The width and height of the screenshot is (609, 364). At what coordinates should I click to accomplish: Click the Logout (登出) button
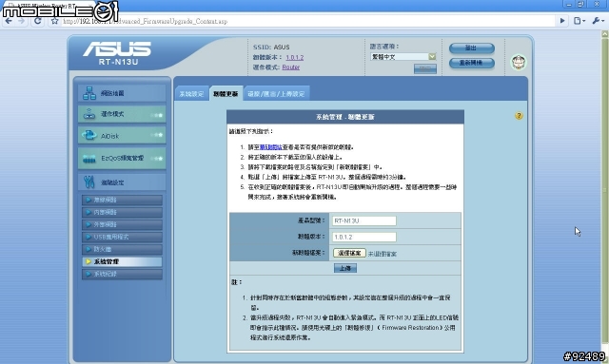tap(472, 48)
